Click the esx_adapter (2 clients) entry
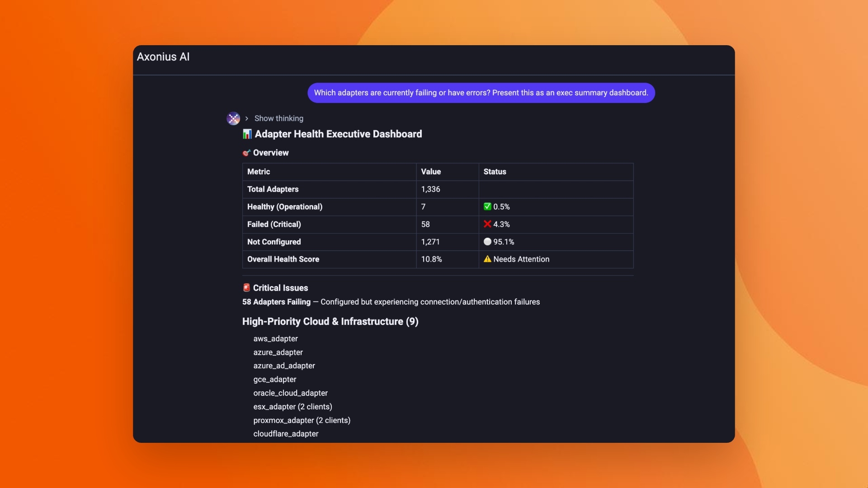 click(292, 407)
